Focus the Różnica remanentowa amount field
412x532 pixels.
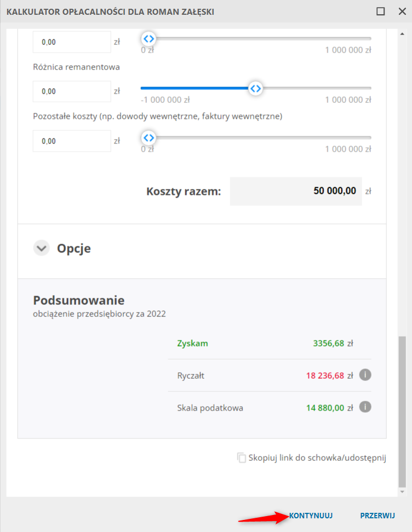72,91
